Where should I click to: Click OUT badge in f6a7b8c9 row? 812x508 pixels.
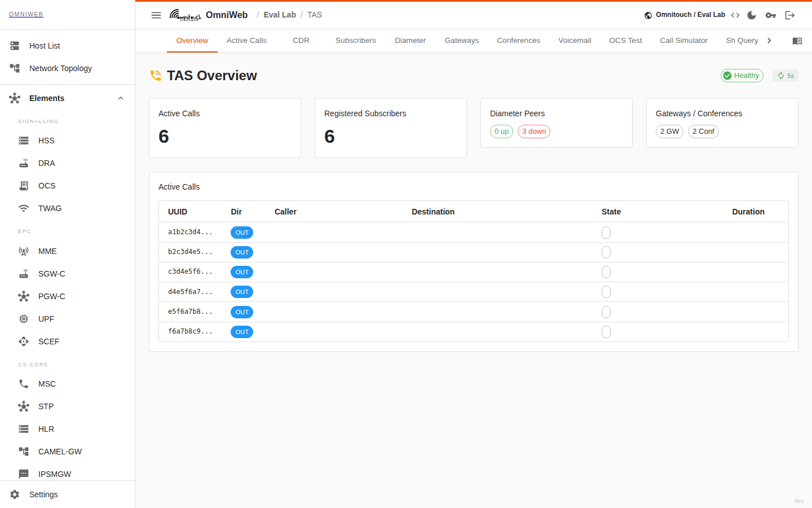[x=242, y=332]
